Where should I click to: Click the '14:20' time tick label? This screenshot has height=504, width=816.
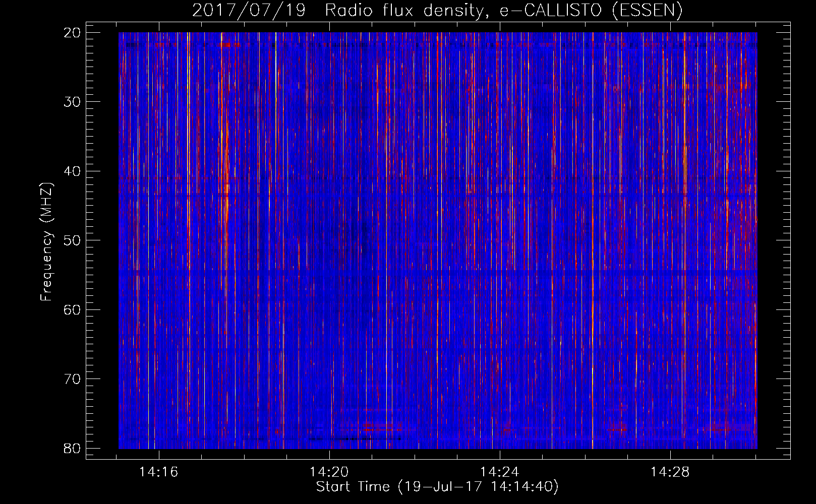click(x=329, y=472)
